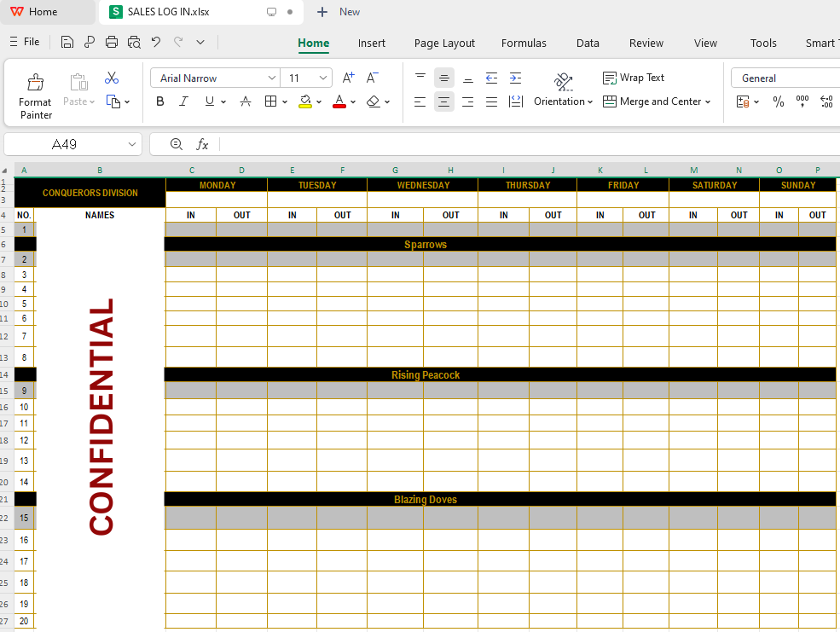Open the Formulas ribbon tab
Image resolution: width=840 pixels, height=632 pixels.
point(524,43)
